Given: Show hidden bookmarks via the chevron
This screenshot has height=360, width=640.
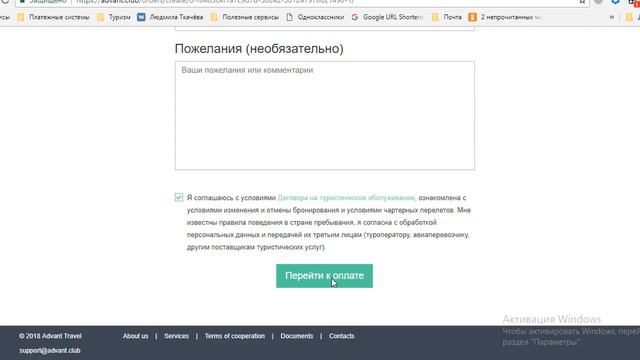Looking at the screenshot, I should [x=611, y=17].
